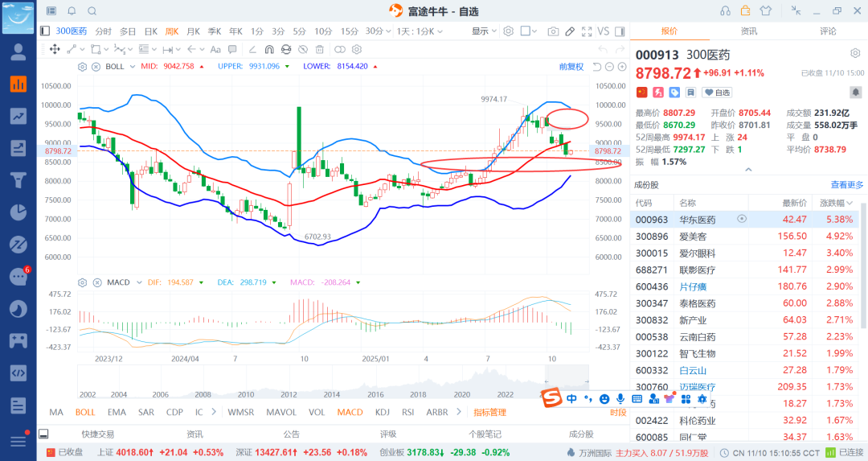The height and width of the screenshot is (461, 868).
Task: Select the KDJ indicator tab
Action: (x=382, y=412)
